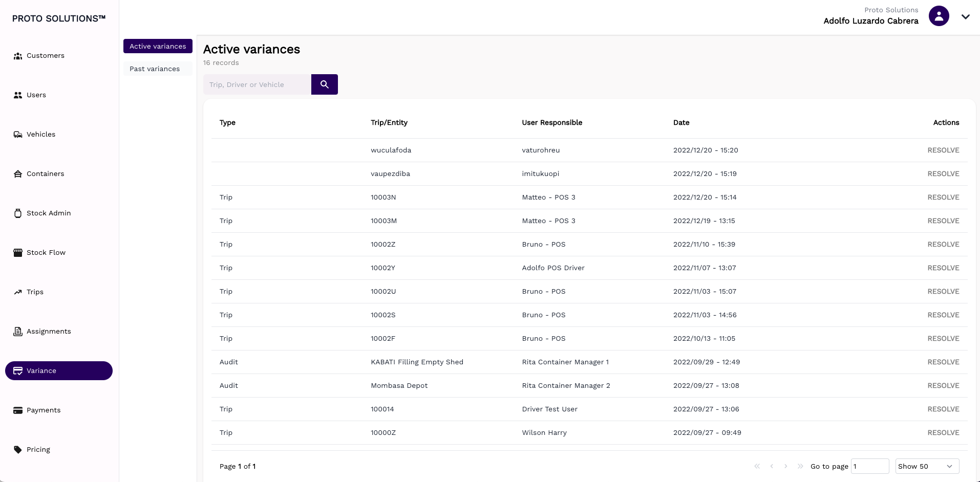Image resolution: width=980 pixels, height=482 pixels.
Task: Click Adolfo Luzardo Cabrera user name
Action: coord(871,21)
